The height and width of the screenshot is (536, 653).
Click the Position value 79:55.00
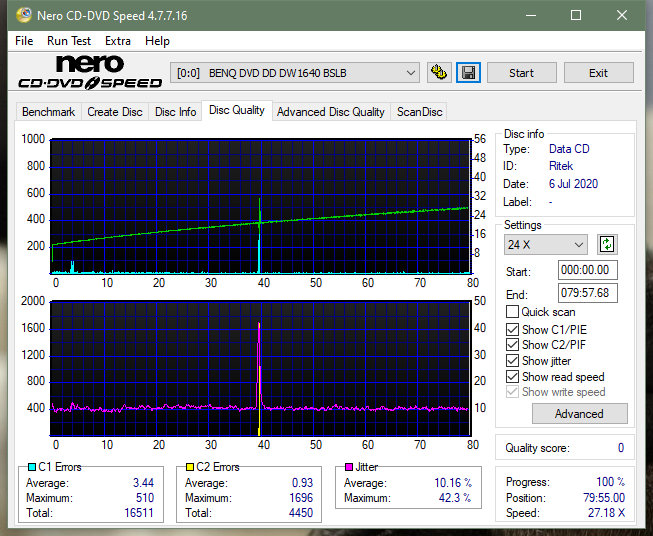(604, 498)
